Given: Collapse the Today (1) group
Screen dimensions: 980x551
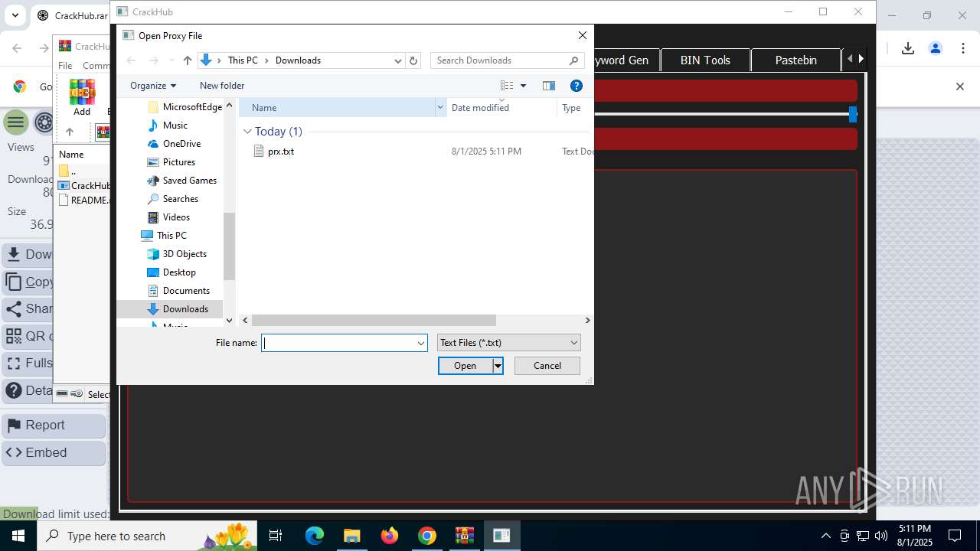Looking at the screenshot, I should [x=247, y=132].
